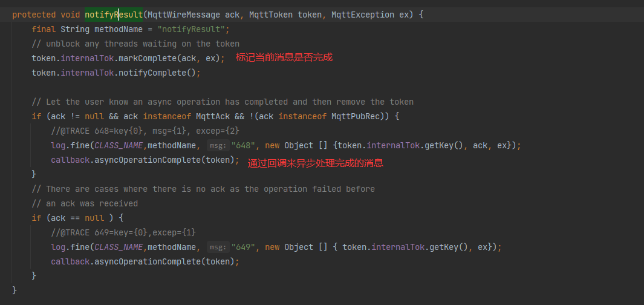Viewport: 644px width, 305px height.
Task: Click asyncOperationComplete inside the MqttAck if block
Action: (148, 160)
